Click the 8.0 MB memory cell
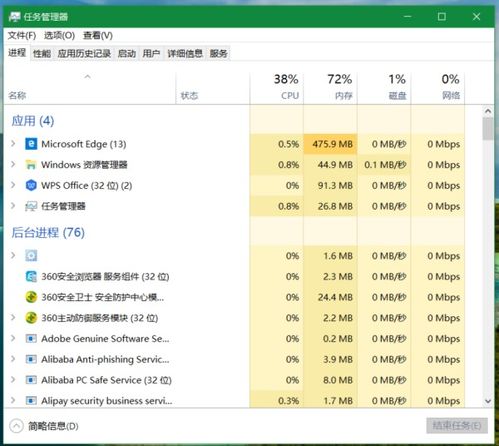The height and width of the screenshot is (446, 499). point(330,380)
